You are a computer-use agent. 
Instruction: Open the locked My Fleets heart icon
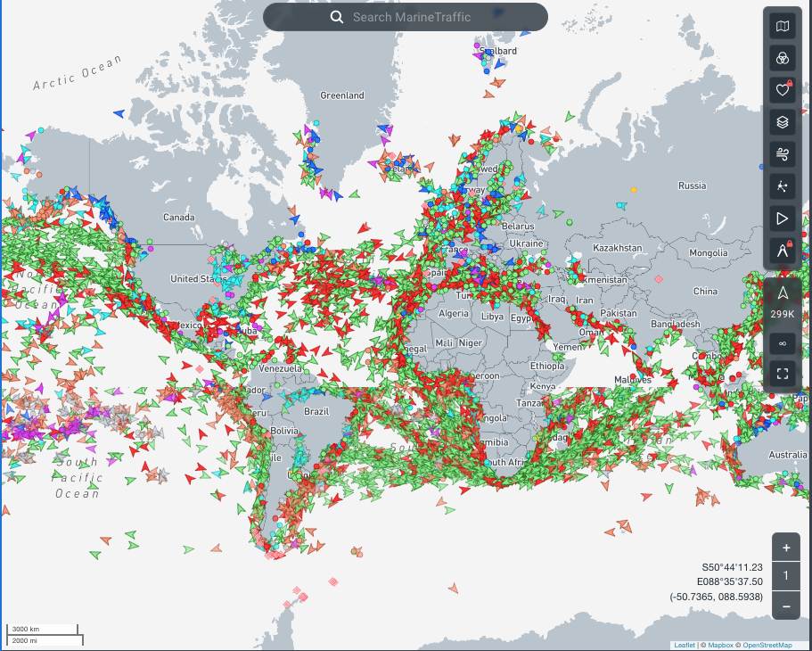[782, 90]
